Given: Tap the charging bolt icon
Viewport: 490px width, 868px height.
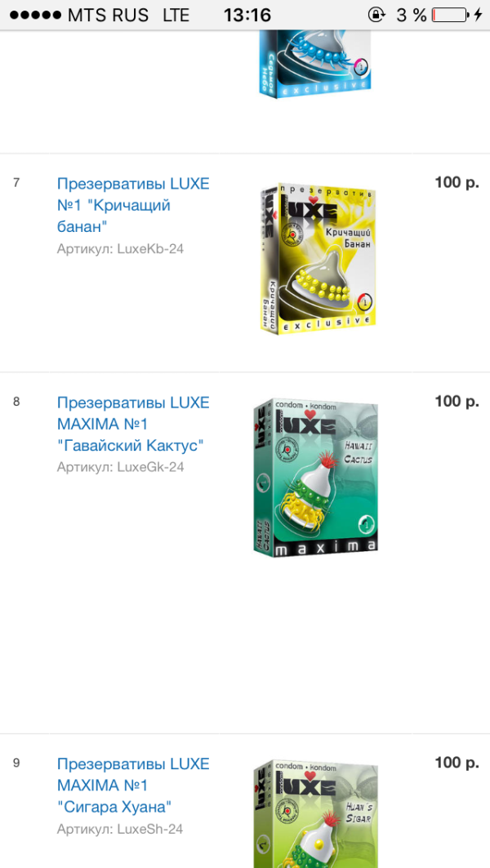Looking at the screenshot, I should click(x=478, y=15).
